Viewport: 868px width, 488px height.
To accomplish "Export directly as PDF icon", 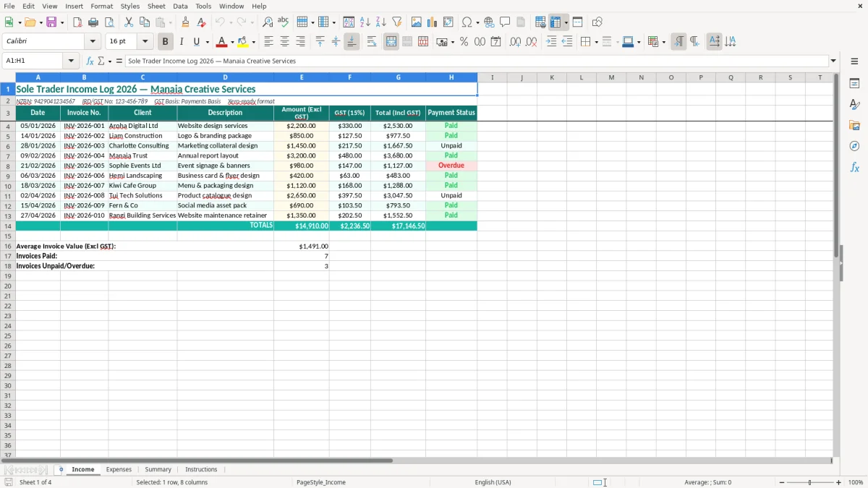I will (x=77, y=22).
